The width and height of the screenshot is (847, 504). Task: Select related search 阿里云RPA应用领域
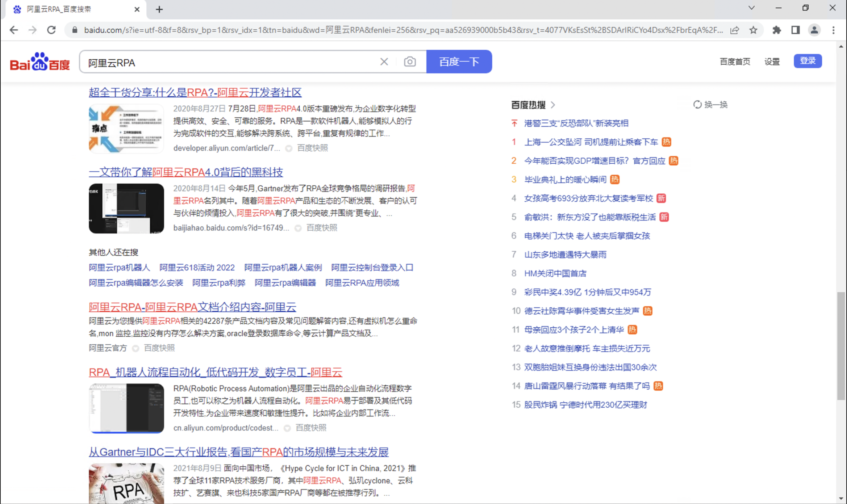362,283
